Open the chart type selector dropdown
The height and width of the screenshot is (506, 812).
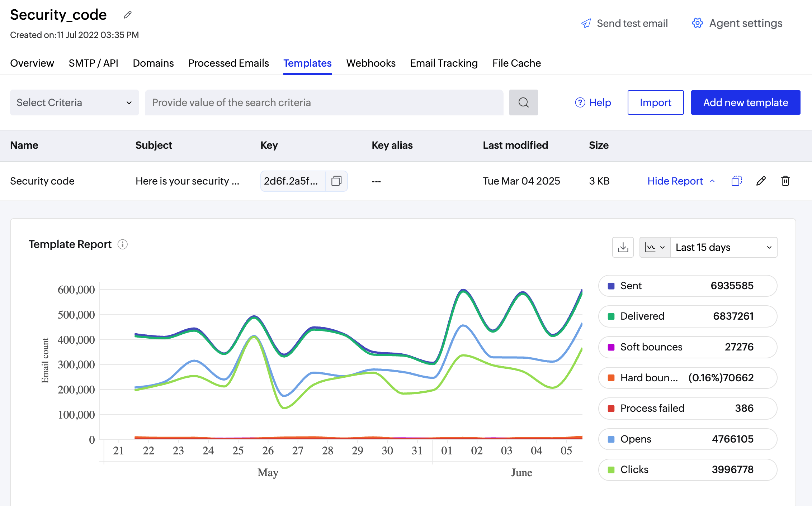pos(655,247)
